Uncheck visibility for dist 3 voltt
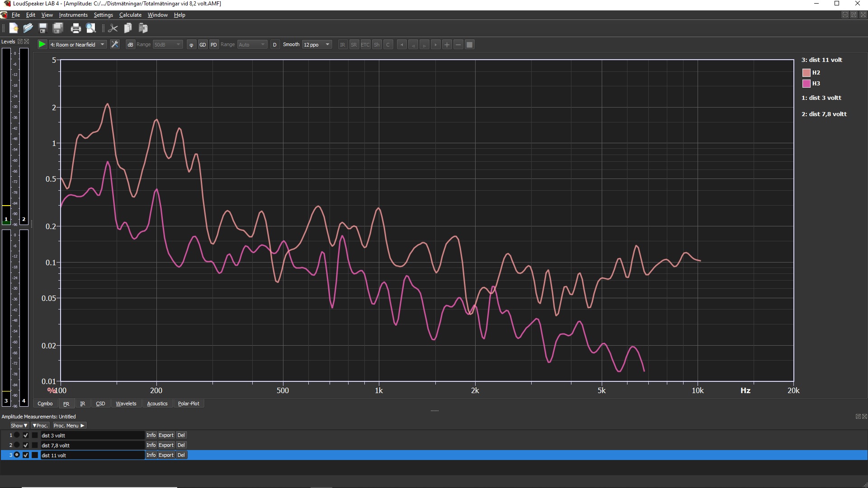The height and width of the screenshot is (488, 868). tap(26, 435)
